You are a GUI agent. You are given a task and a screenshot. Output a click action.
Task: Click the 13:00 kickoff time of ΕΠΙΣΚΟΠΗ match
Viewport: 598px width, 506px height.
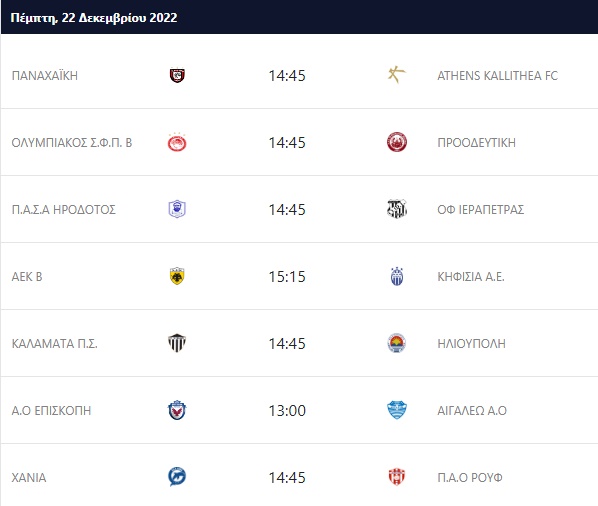287,411
